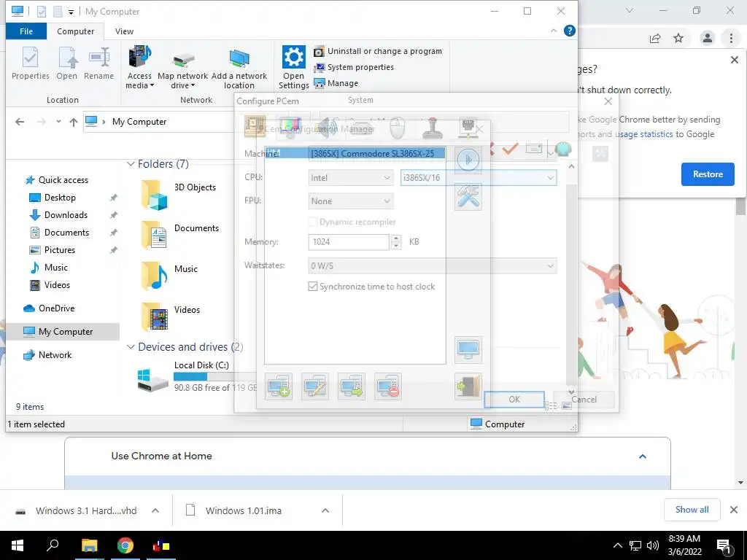Click the Properties icon in Explorer ribbon

31,63
